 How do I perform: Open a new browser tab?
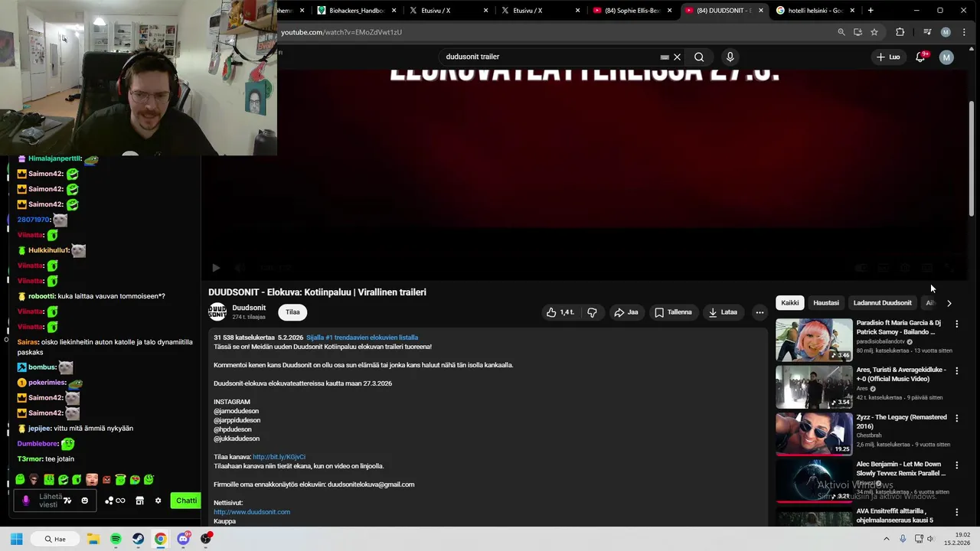(871, 11)
